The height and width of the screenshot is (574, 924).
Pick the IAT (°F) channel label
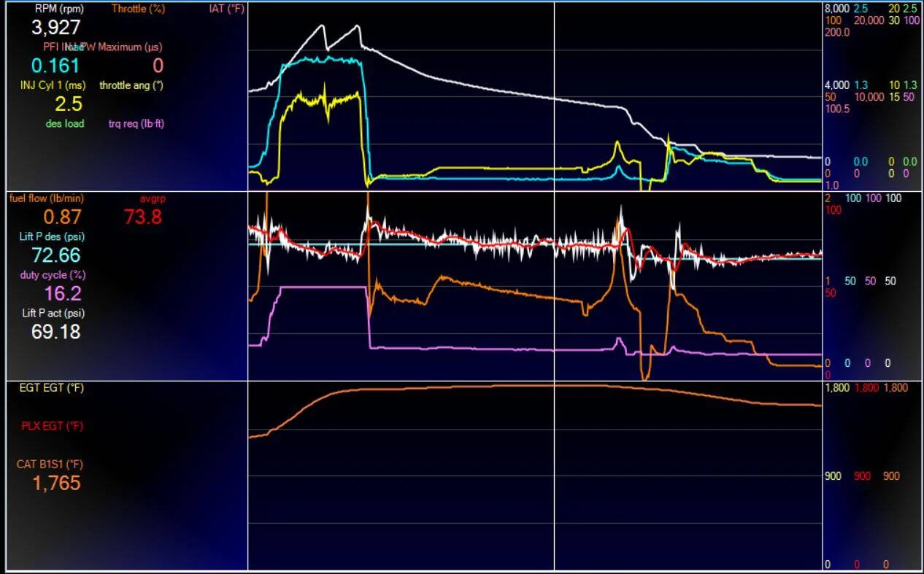coord(227,9)
